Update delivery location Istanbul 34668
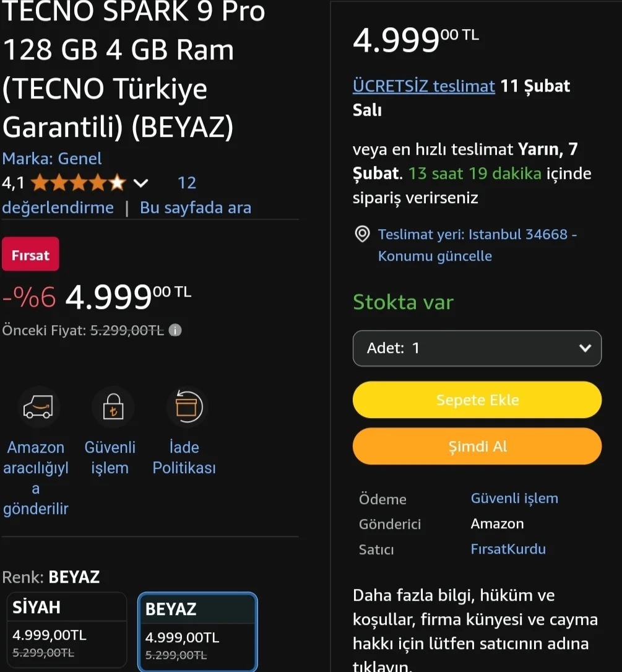This screenshot has width=622, height=672. click(x=477, y=245)
